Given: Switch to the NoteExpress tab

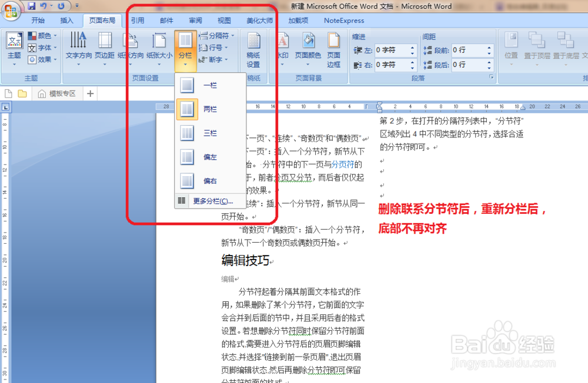Looking at the screenshot, I should tap(344, 21).
